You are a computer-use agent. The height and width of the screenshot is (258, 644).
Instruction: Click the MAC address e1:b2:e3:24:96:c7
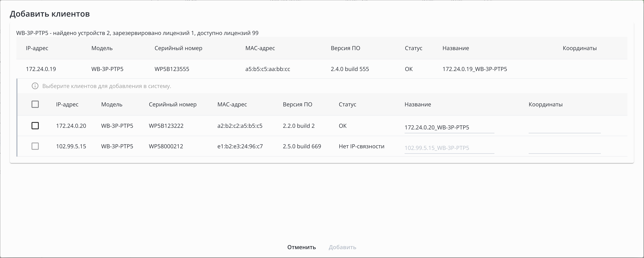tap(240, 146)
